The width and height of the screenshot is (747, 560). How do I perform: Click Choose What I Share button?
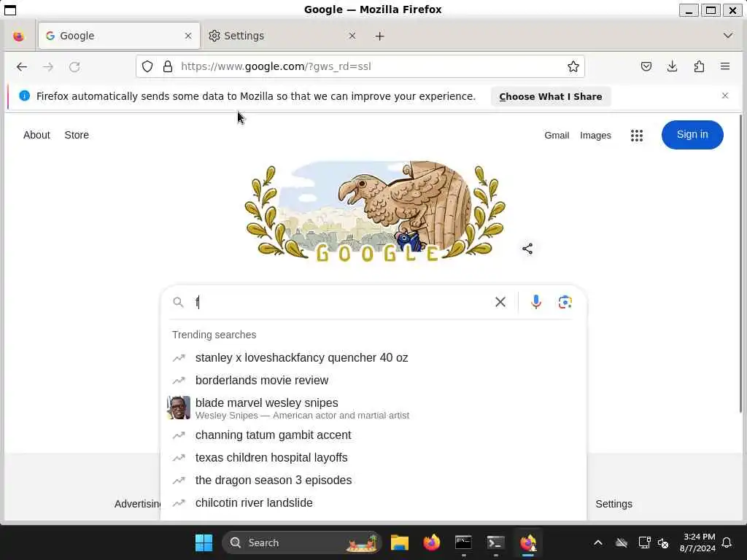coord(551,96)
